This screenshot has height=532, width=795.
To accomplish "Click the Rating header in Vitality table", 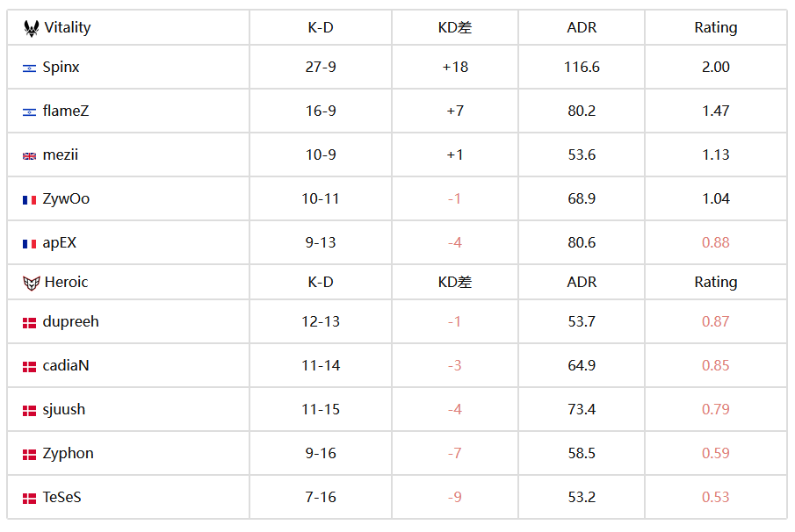I will click(x=715, y=27).
